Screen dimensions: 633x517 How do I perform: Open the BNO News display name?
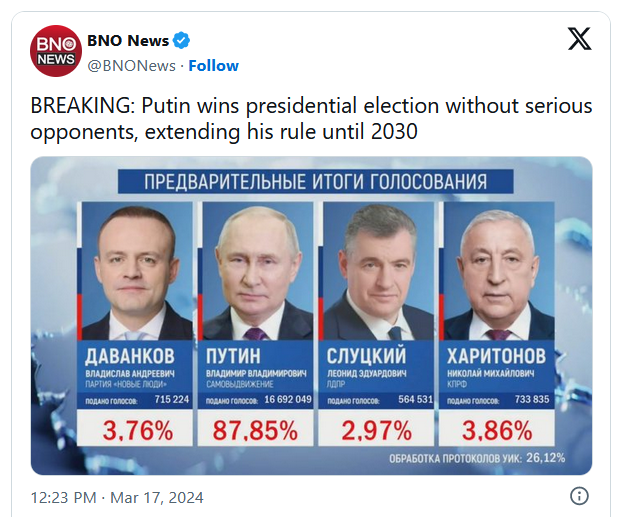tap(129, 40)
